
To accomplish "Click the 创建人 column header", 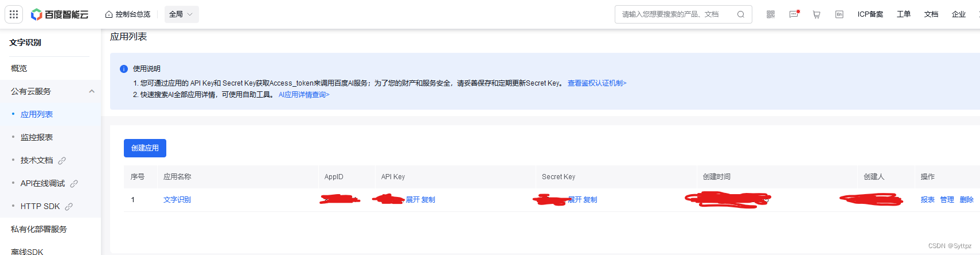I will 874,177.
